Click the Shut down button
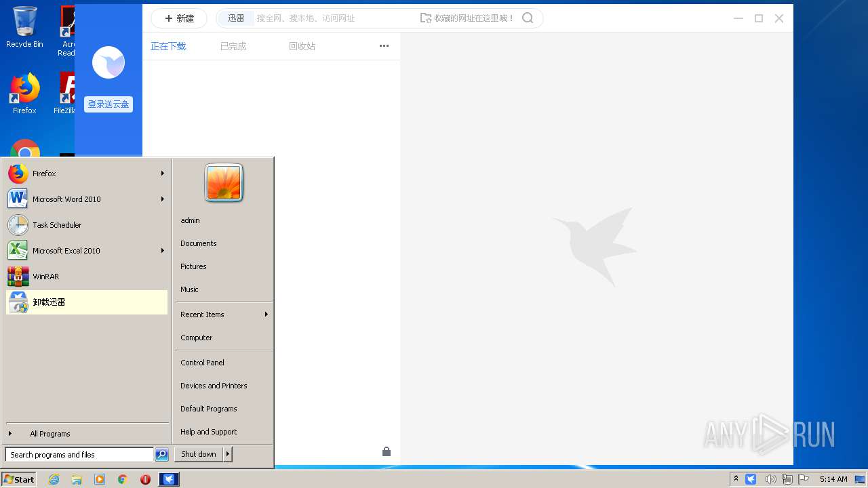The width and height of the screenshot is (868, 488). coord(199,454)
